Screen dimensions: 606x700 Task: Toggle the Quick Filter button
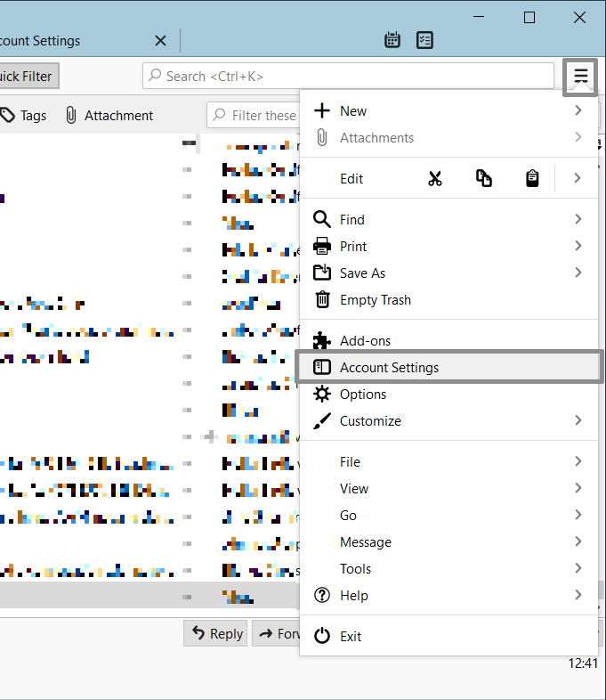pos(27,77)
